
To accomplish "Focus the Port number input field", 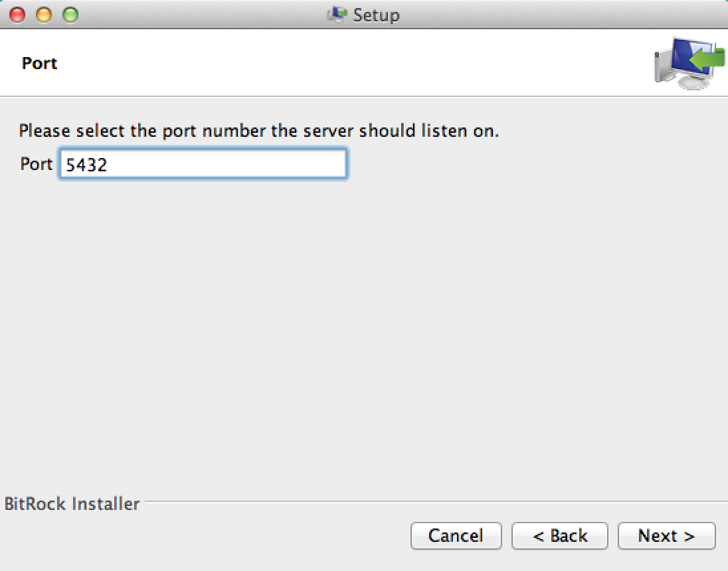I will click(x=203, y=164).
